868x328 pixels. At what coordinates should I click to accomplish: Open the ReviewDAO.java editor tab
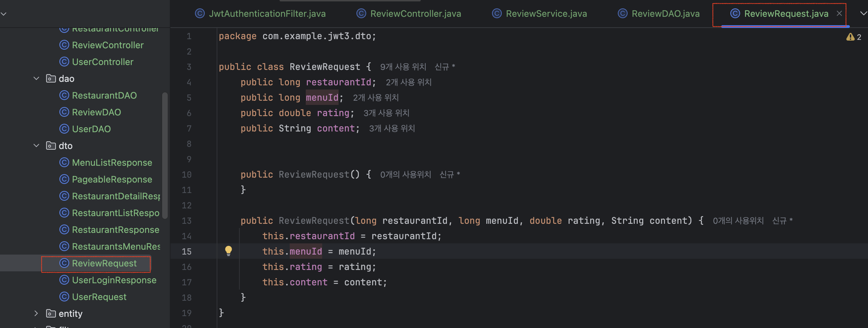coord(659,14)
